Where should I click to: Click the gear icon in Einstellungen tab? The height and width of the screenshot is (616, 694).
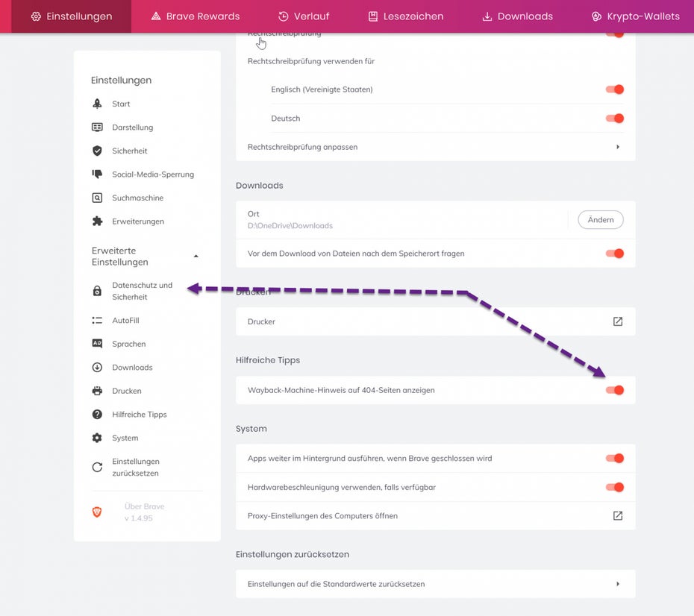coord(36,16)
